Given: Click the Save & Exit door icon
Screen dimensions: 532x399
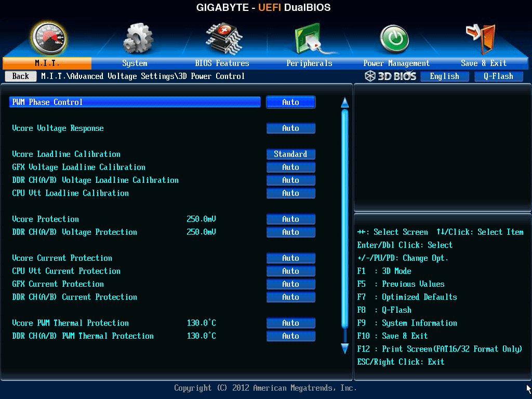Looking at the screenshot, I should pyautogui.click(x=481, y=38).
